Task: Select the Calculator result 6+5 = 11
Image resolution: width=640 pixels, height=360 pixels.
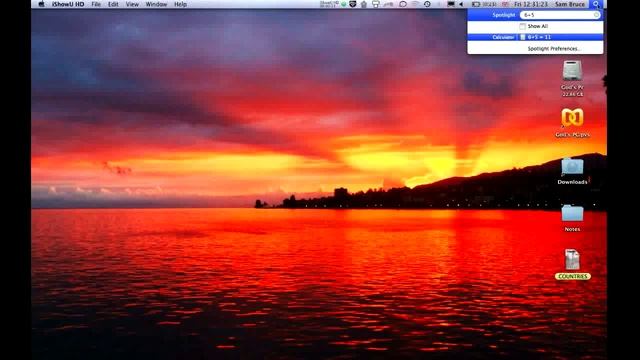Action: coord(535,37)
